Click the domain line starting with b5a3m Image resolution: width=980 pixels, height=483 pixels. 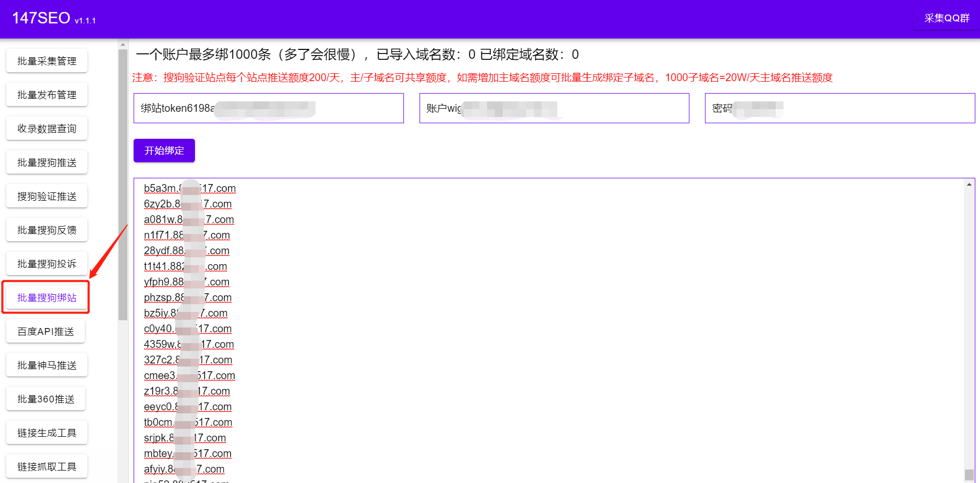190,188
